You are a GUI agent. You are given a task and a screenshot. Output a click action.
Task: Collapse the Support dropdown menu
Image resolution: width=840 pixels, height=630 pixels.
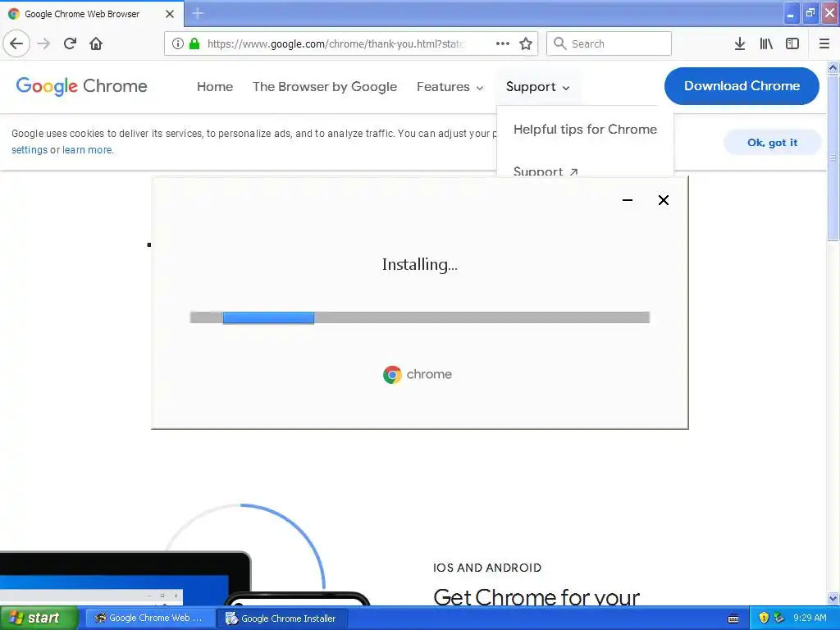[x=537, y=87]
